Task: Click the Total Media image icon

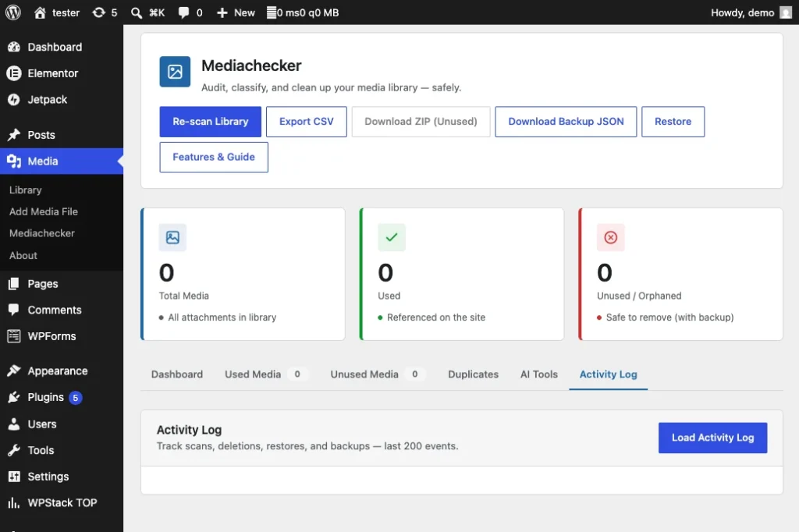Action: coord(172,237)
